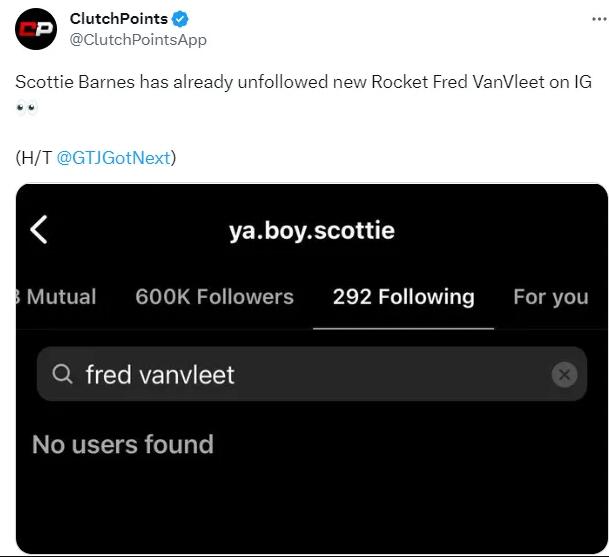This screenshot has width=609, height=557.
Task: Click the tweet text about Scottie Barnes
Action: (x=300, y=82)
